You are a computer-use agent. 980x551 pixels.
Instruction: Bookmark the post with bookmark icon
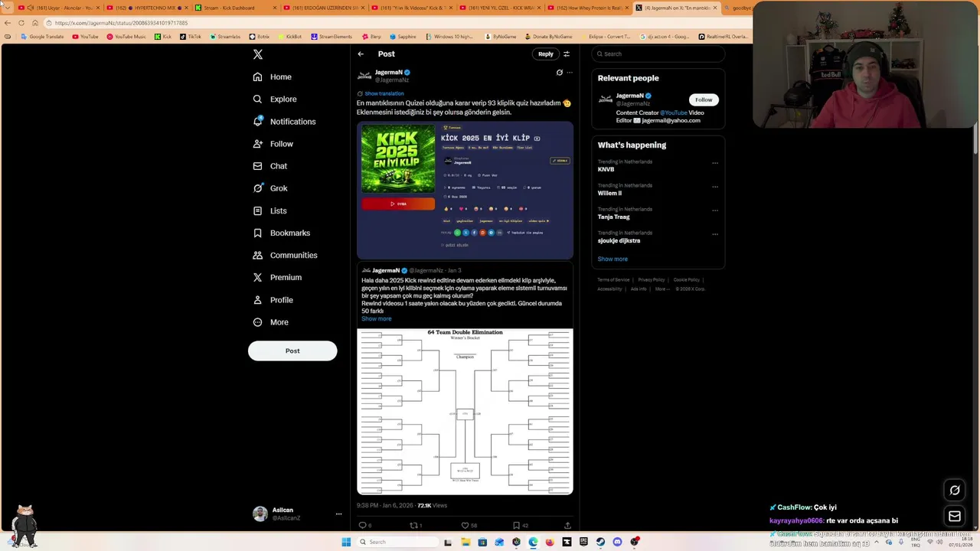coord(516,525)
